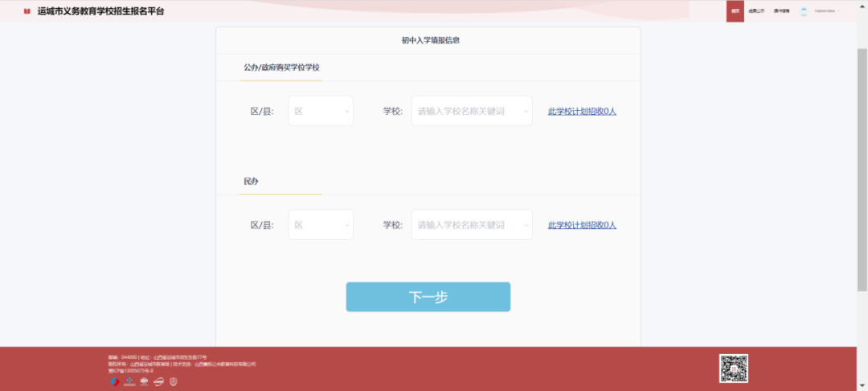Click the oval certification badge in footer
Viewport: 868px width, 391px height.
click(x=158, y=381)
